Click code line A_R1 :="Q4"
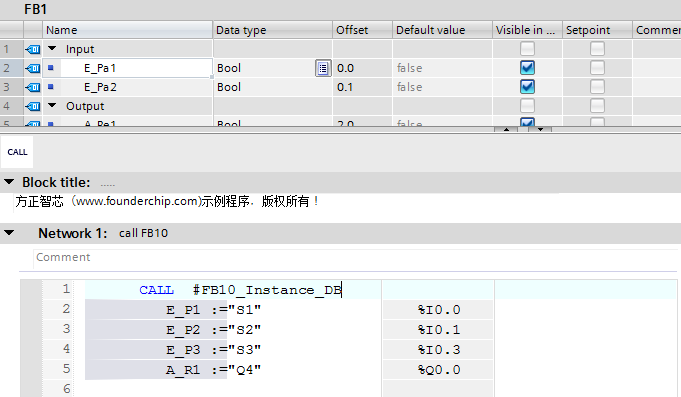Viewport: 681px width, 397px height. (213, 370)
